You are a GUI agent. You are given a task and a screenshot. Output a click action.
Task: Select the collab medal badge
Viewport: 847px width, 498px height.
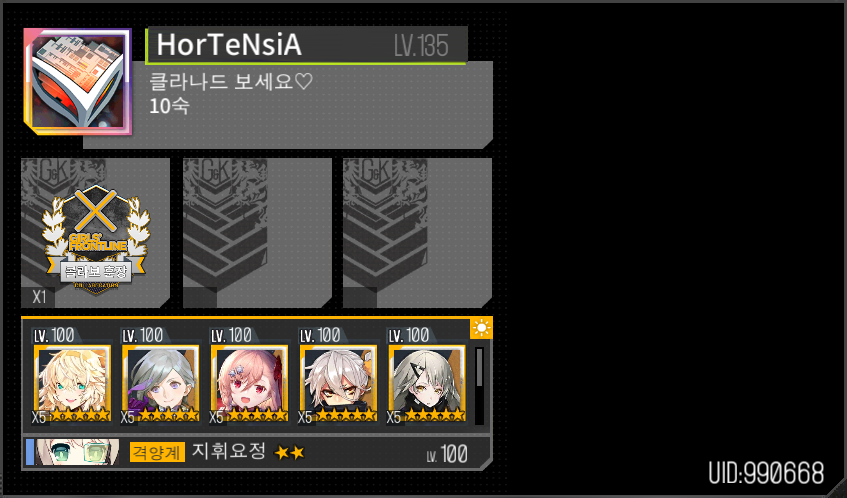pos(95,239)
